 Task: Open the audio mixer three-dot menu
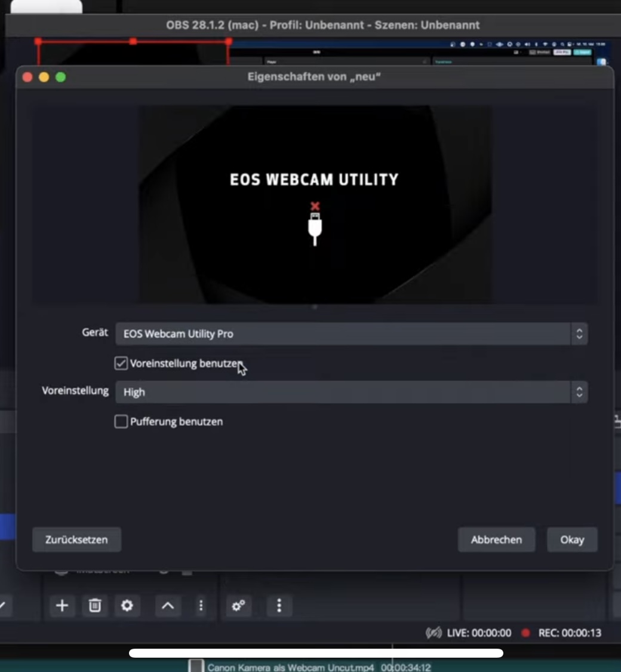[279, 606]
